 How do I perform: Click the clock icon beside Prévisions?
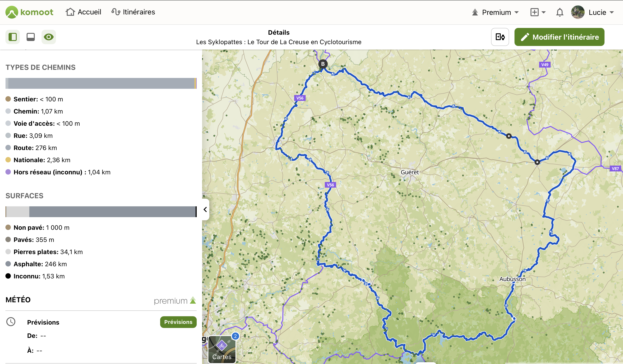tap(11, 322)
